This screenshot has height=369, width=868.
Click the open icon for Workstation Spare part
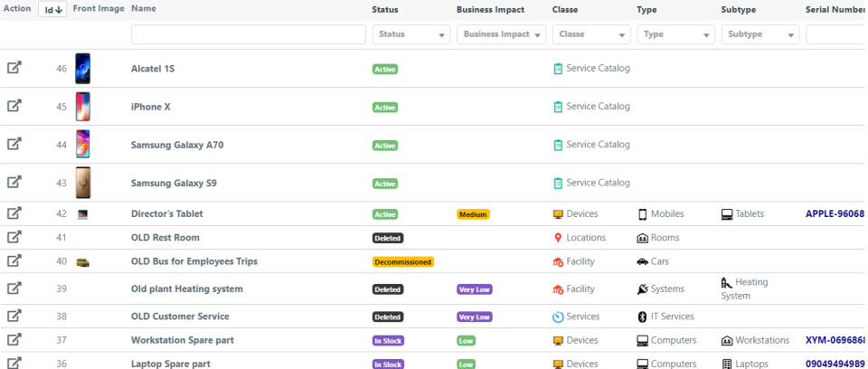point(14,340)
